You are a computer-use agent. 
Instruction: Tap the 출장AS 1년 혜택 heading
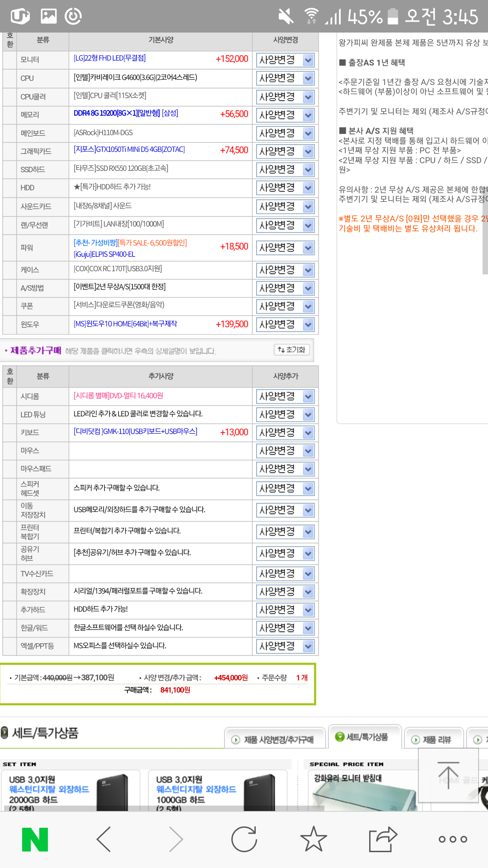pyautogui.click(x=372, y=62)
